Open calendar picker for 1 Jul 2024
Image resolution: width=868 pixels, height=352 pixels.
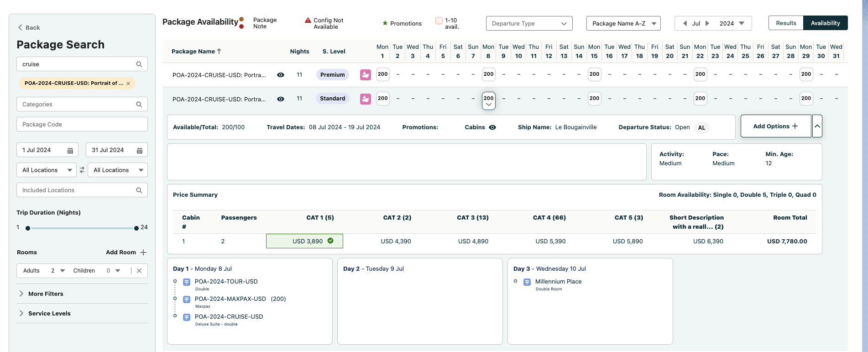click(70, 150)
